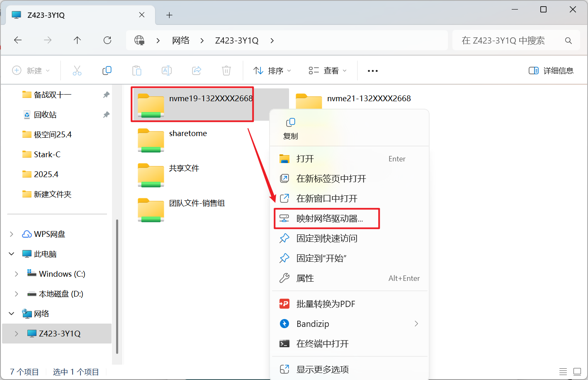Click chevron after Z423-3Y1Q in address bar

pyautogui.click(x=272, y=41)
